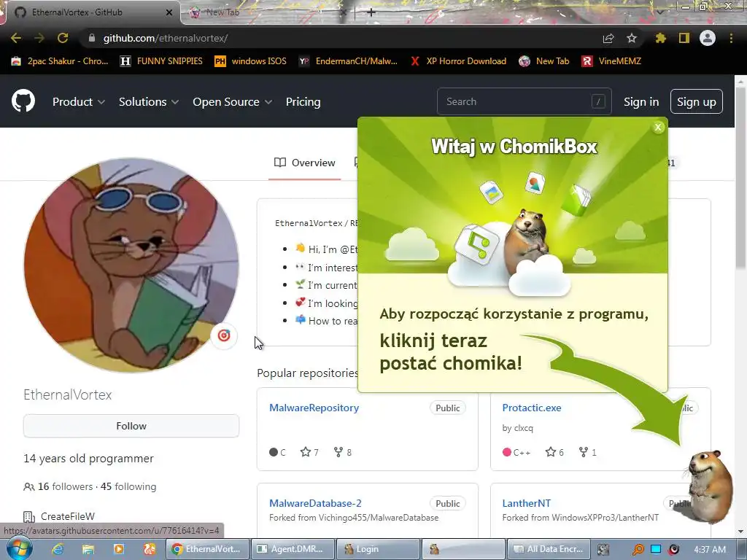The height and width of the screenshot is (560, 747).
Task: Click the address bar URL github.com/ethernalvortex/
Action: tap(166, 38)
